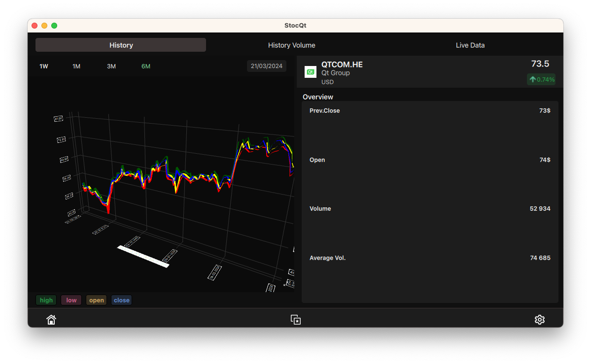
Task: Select the 1M time range
Action: click(x=76, y=66)
